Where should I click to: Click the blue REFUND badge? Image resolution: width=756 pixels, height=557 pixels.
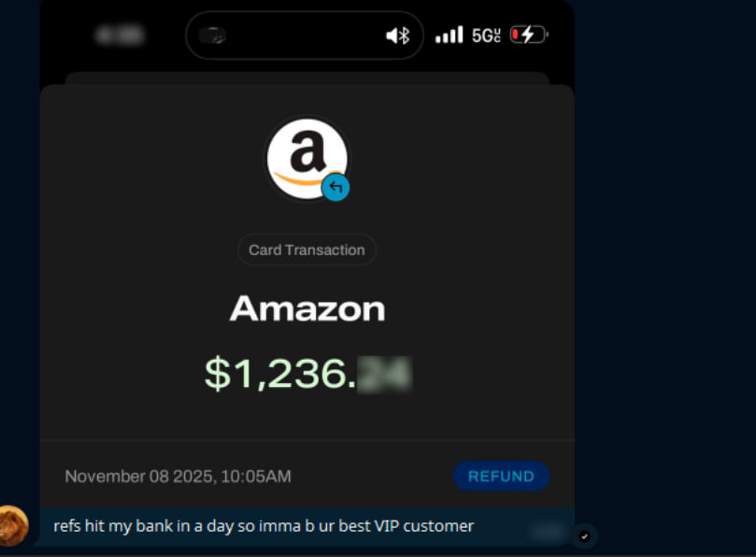[501, 476]
